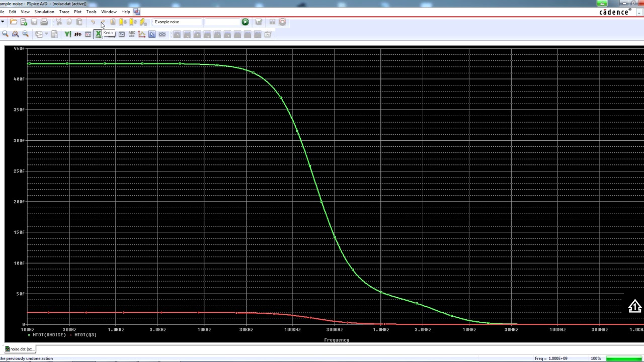Image resolution: width=644 pixels, height=362 pixels.
Task: Click the wavy-lines icon after cursor toggle
Action: [162, 34]
